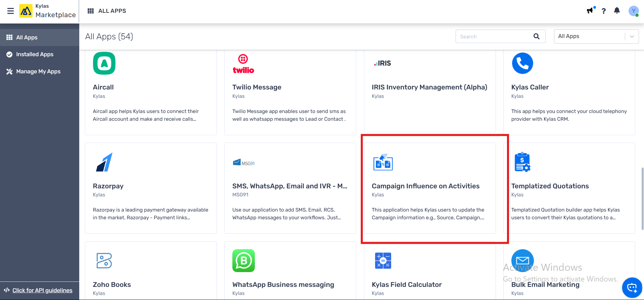Click the Kylas Caller phone icon
The height and width of the screenshot is (300, 644).
(x=522, y=63)
